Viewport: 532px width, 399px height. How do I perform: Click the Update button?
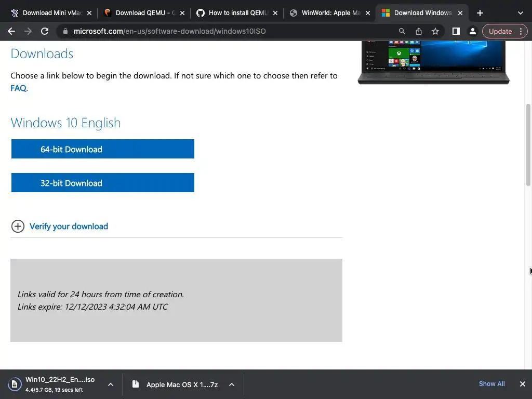[x=500, y=31]
